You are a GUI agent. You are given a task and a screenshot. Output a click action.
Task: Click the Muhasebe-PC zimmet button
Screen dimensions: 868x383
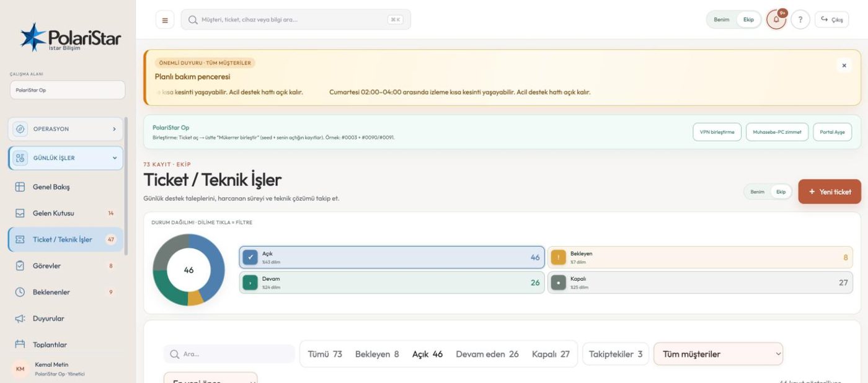(777, 132)
